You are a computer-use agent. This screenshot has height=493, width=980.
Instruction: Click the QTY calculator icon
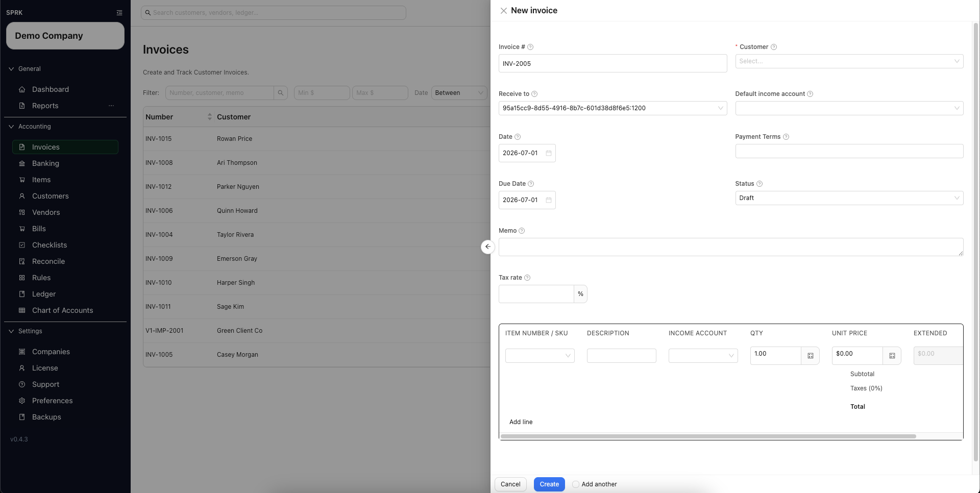coord(811,356)
